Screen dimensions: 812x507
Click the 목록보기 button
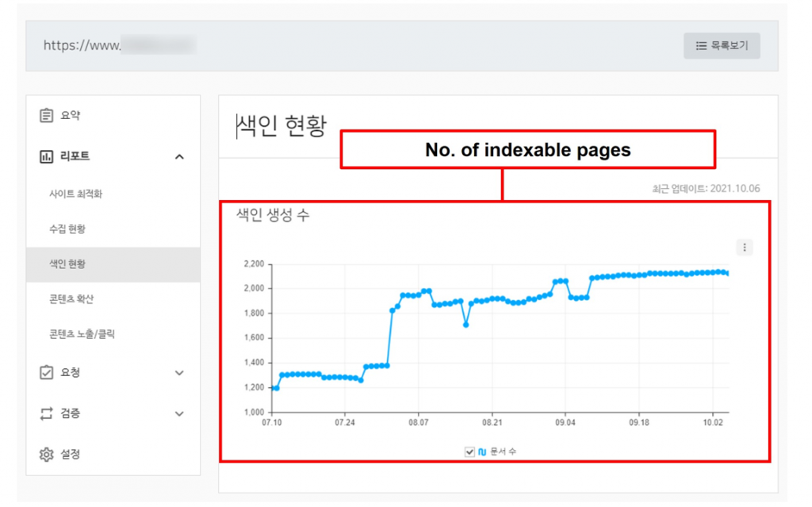(721, 45)
